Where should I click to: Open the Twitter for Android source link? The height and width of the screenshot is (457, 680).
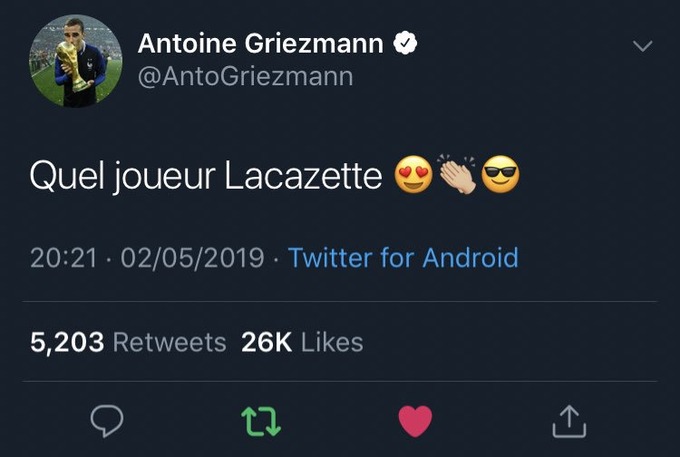tap(403, 258)
